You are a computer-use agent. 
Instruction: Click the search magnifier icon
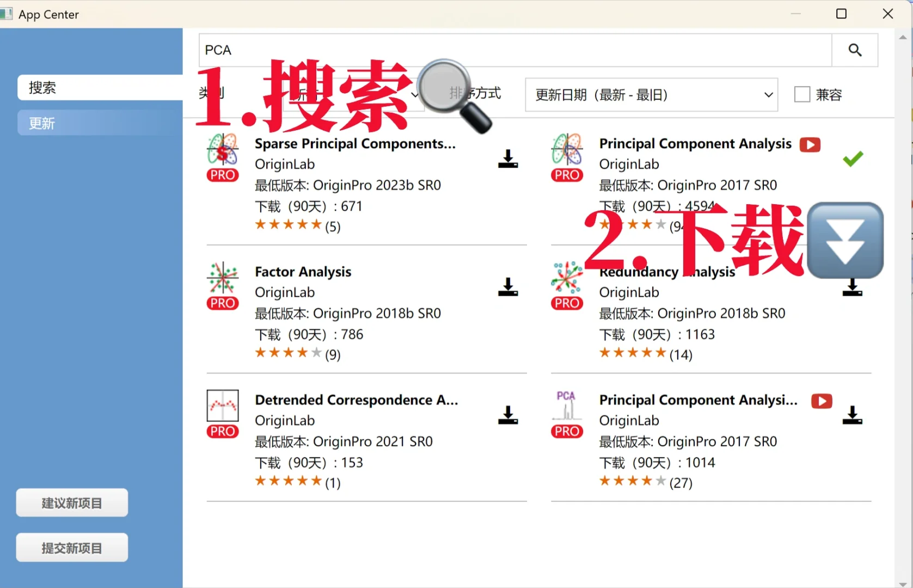click(x=854, y=50)
